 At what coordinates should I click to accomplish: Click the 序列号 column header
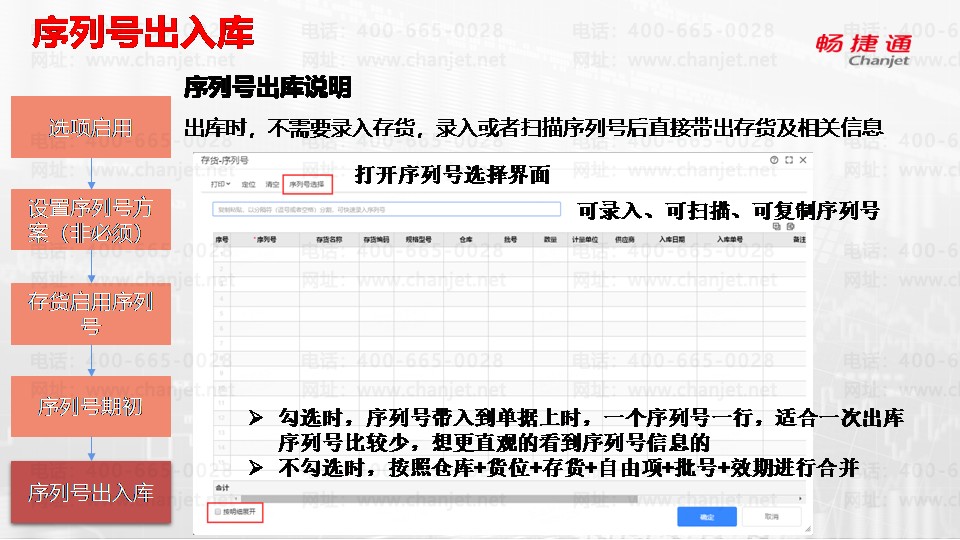266,239
